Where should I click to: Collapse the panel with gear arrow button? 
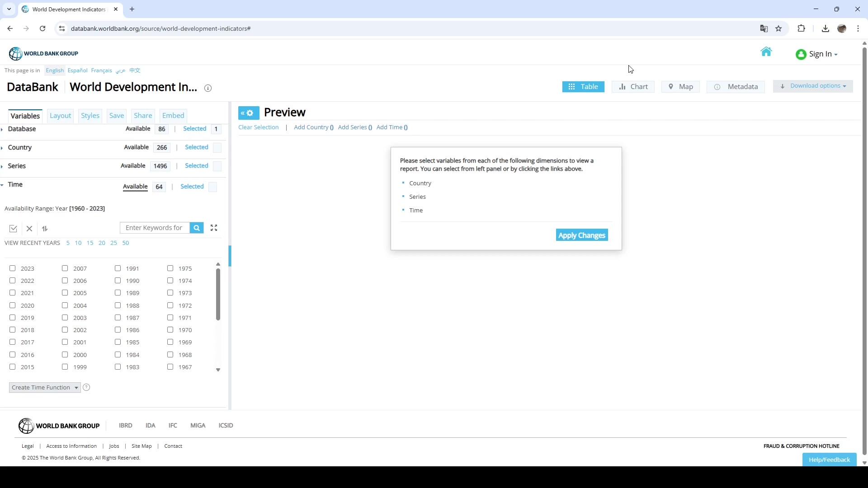tap(249, 113)
